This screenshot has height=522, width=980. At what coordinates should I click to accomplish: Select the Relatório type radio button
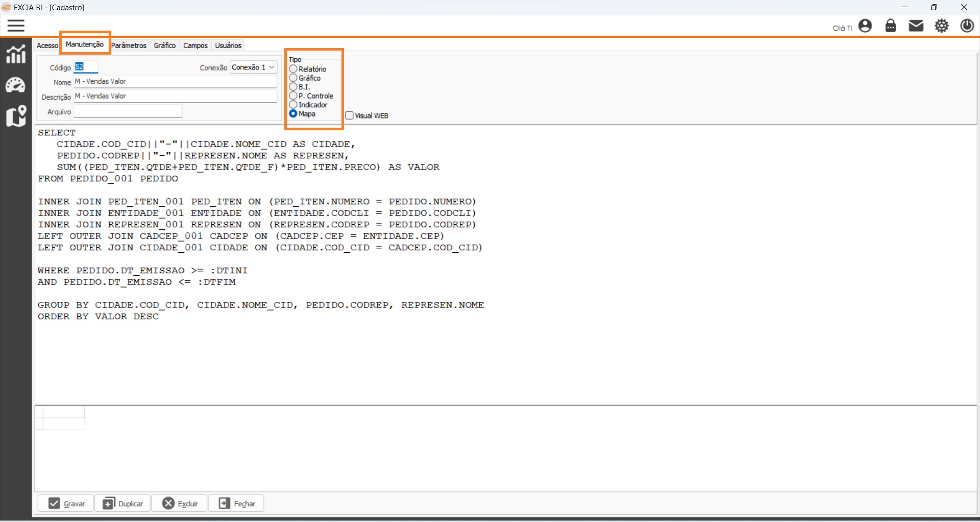(293, 69)
